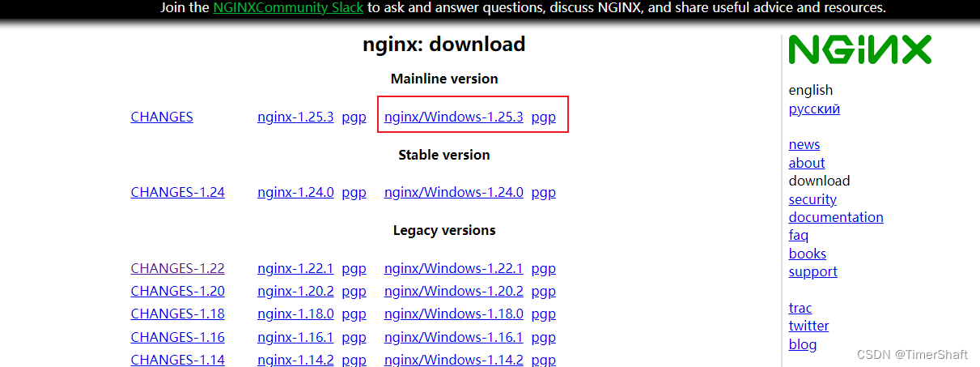
Task: Open pgp link beside nginx/Windows-1.24.0
Action: (544, 193)
